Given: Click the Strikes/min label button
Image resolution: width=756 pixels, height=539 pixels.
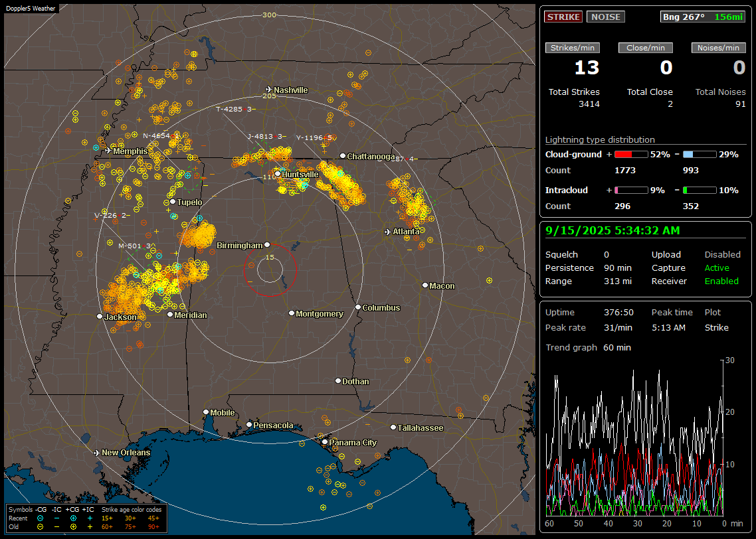Looking at the screenshot, I should [x=573, y=48].
